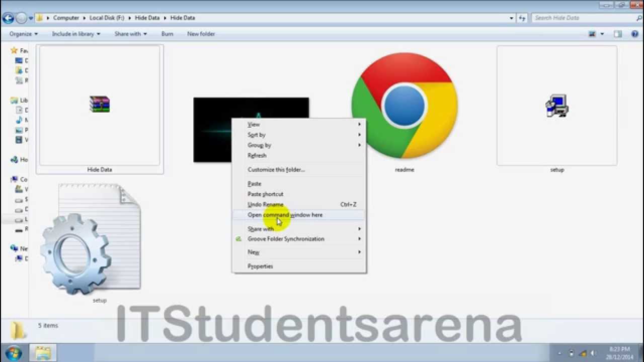
Task: Open the New submenu in context menu
Action: [299, 252]
